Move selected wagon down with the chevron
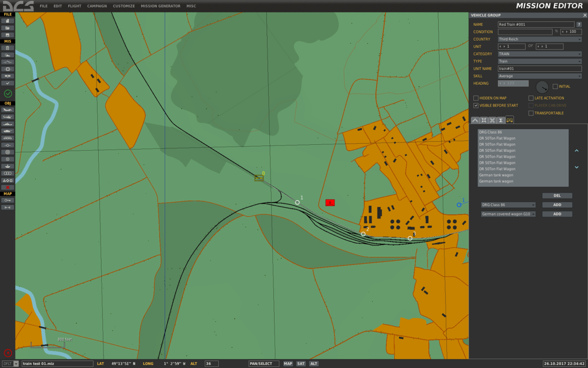588x368 pixels. pos(577,167)
